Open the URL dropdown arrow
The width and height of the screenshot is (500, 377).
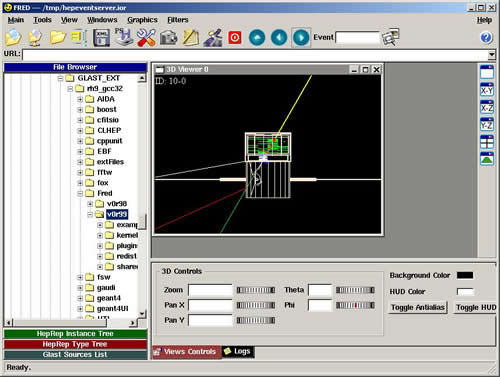coord(492,54)
